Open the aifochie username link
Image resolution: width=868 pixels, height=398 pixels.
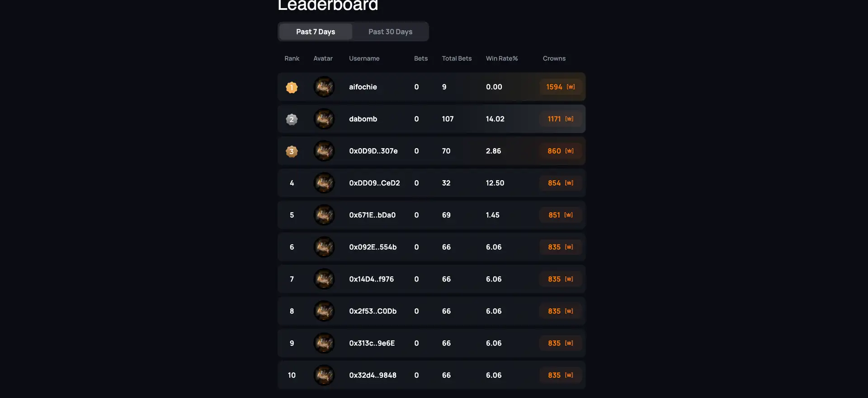[x=363, y=87]
